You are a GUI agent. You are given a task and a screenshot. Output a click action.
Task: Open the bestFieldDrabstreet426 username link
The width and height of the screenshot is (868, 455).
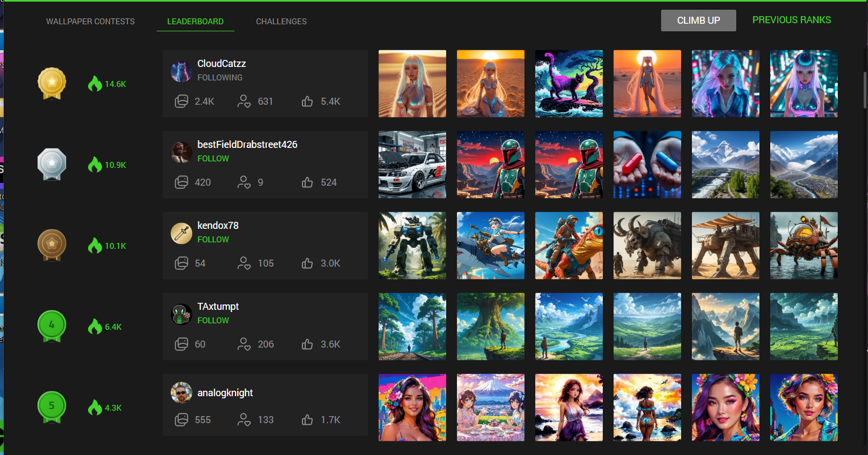(x=247, y=145)
